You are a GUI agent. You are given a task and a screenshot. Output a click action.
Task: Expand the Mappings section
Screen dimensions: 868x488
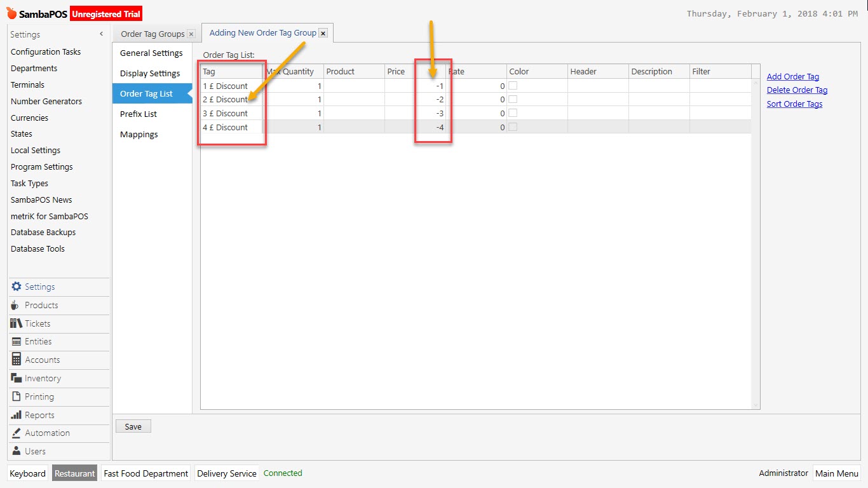(x=138, y=134)
